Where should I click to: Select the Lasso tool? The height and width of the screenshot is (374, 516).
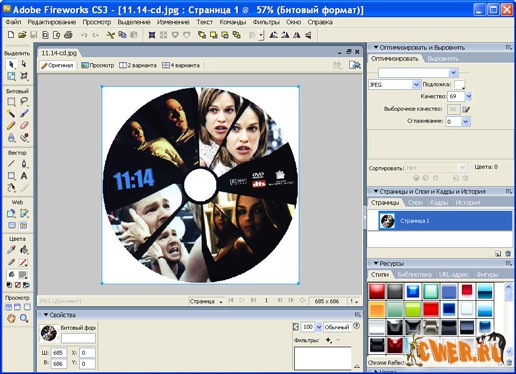click(x=24, y=102)
